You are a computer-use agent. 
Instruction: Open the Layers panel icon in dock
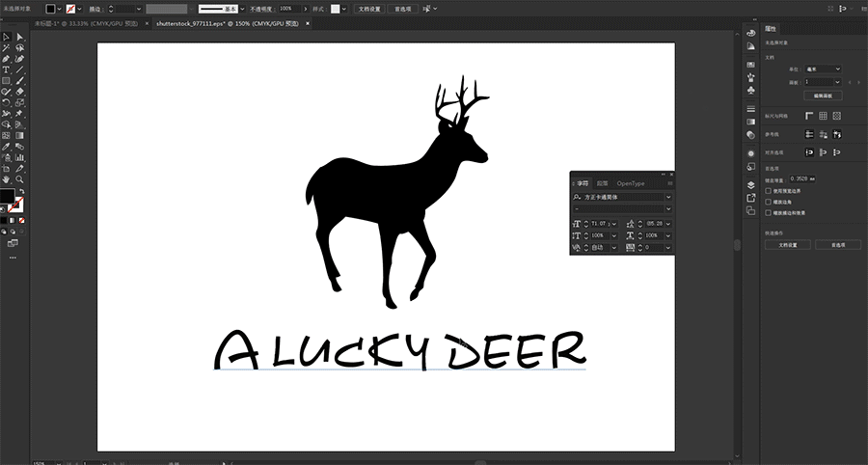[x=750, y=185]
